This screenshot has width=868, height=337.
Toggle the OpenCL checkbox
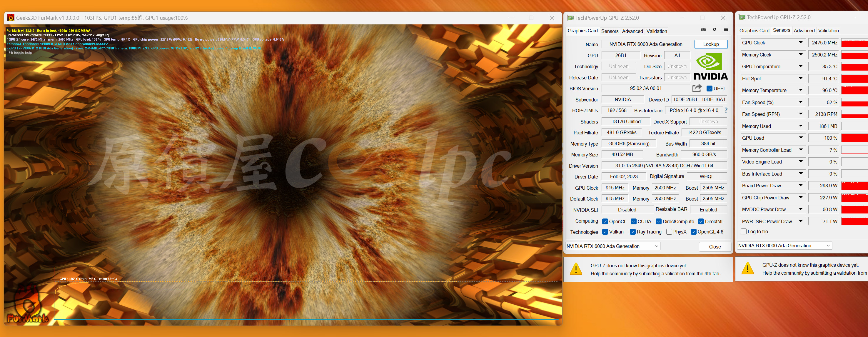point(605,221)
